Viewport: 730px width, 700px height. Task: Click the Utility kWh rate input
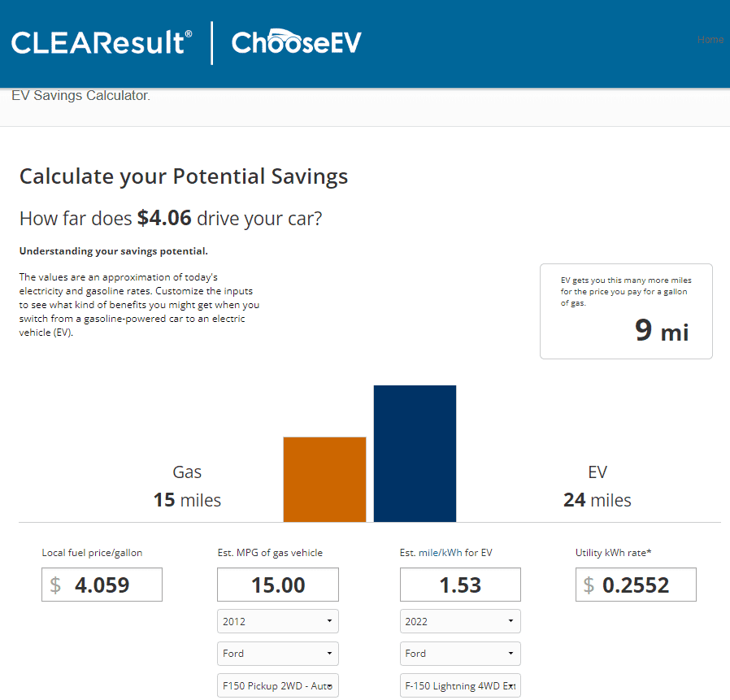coord(636,585)
